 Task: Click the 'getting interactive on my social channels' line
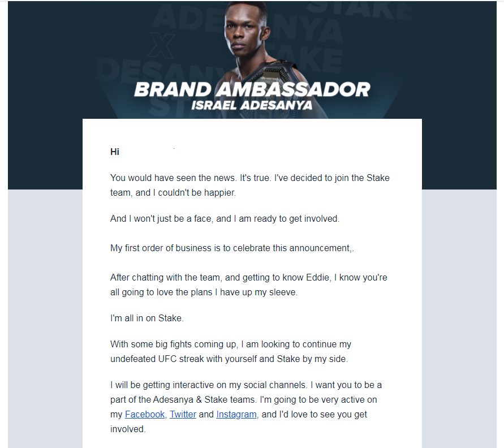pos(246,385)
